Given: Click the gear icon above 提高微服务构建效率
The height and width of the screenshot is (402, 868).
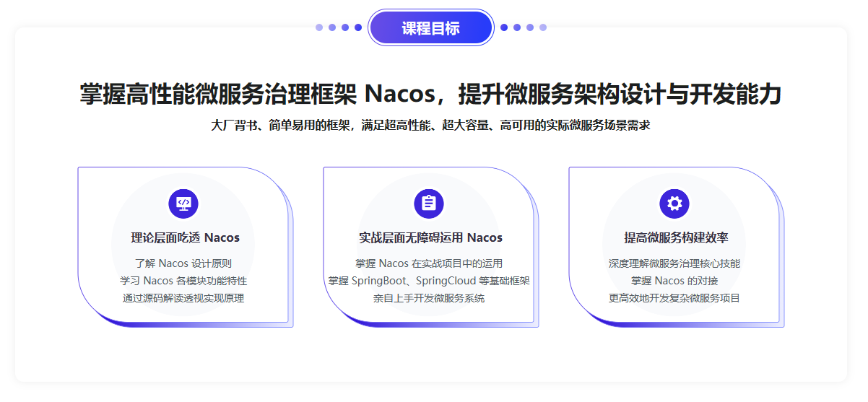Looking at the screenshot, I should (x=674, y=203).
